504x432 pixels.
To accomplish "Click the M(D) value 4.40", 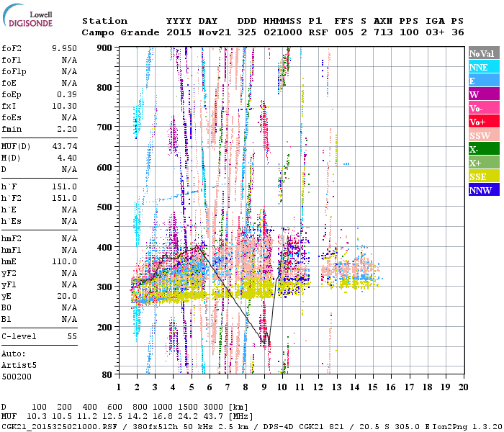I will point(67,158).
